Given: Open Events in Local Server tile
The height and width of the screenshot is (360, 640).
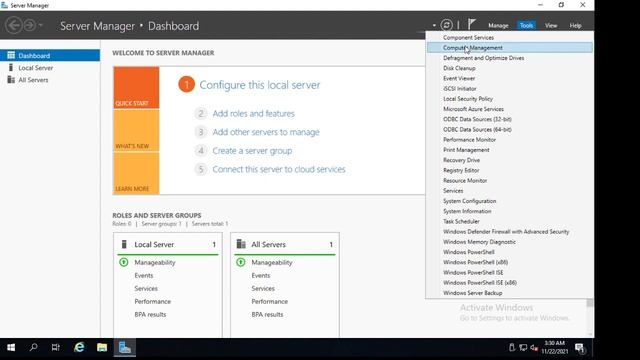Looking at the screenshot, I should (144, 276).
